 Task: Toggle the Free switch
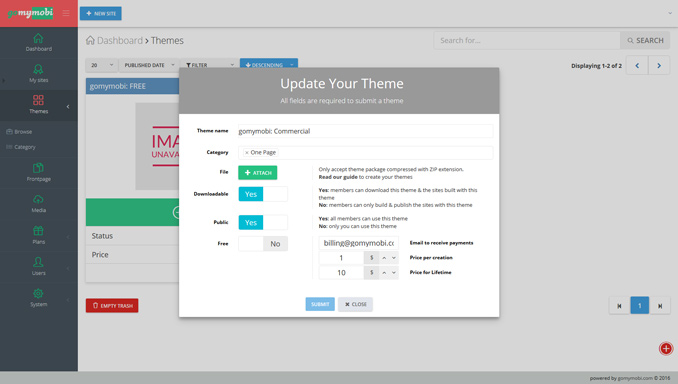[263, 244]
